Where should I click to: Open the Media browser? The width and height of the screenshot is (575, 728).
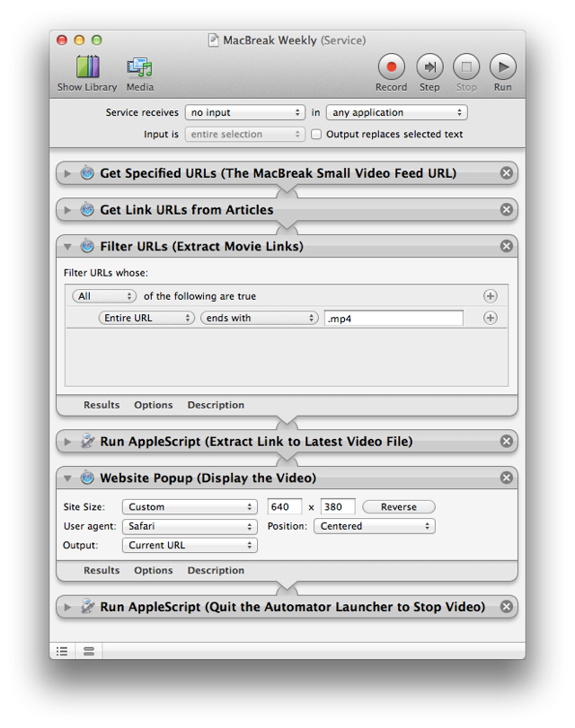point(139,72)
